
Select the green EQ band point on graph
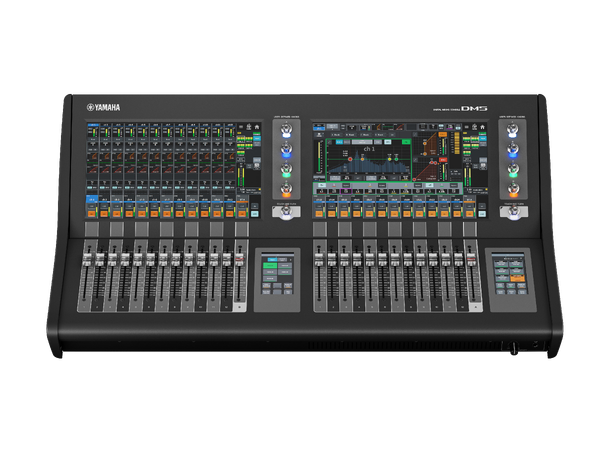coord(396,159)
